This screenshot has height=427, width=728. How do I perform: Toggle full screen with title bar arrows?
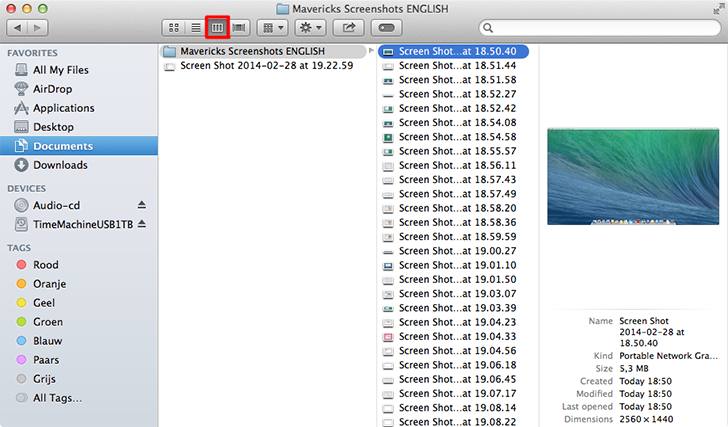[719, 9]
